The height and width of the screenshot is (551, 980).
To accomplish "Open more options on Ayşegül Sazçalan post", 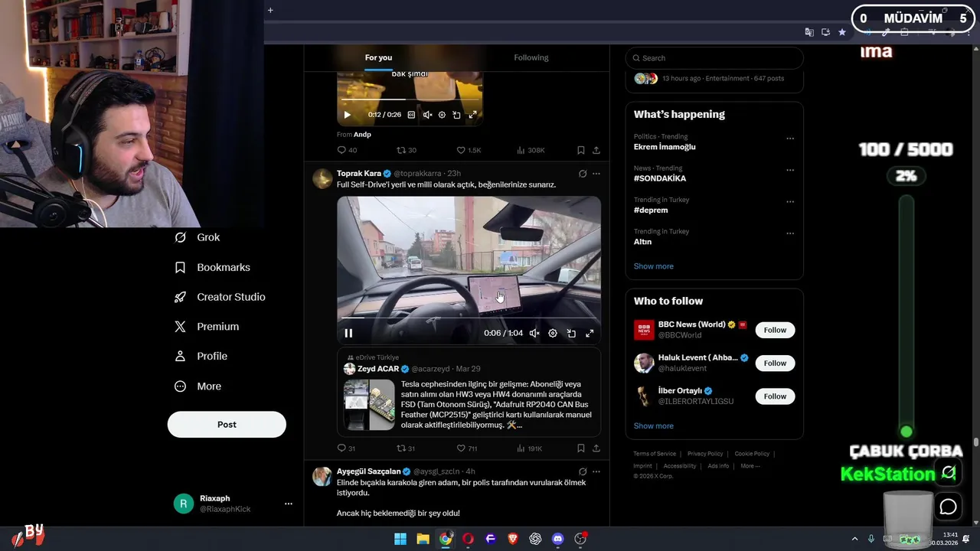I will click(596, 471).
